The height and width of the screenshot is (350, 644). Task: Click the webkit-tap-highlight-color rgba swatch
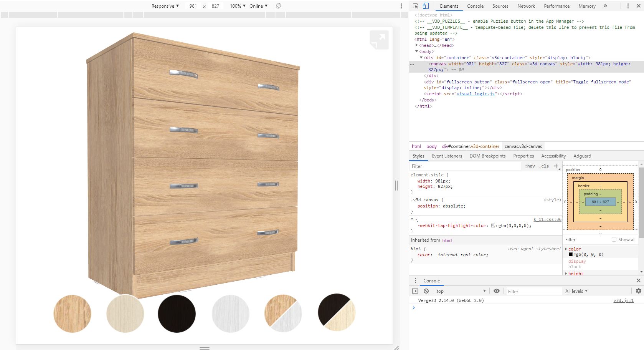(x=493, y=226)
